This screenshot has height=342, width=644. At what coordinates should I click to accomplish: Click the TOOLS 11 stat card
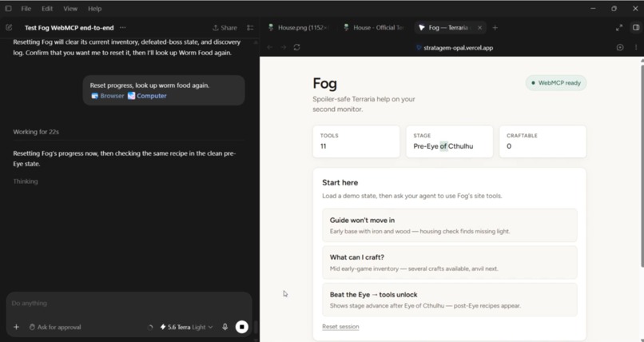click(x=356, y=141)
